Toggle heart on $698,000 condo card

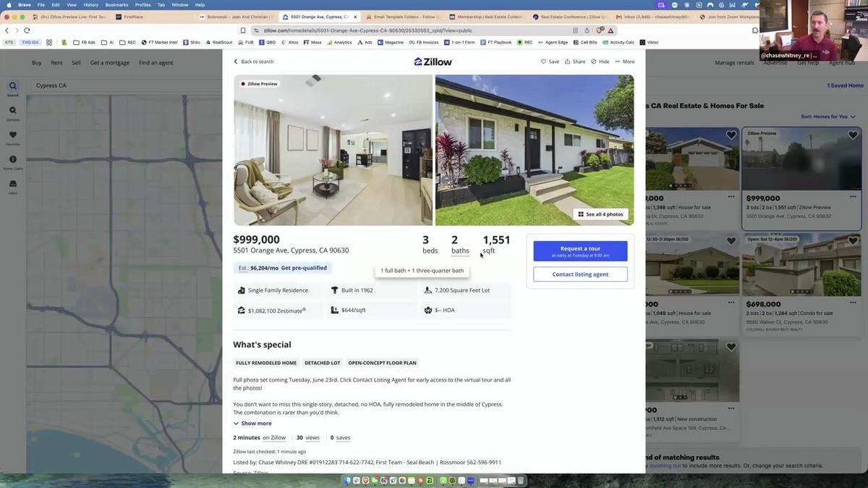(853, 241)
